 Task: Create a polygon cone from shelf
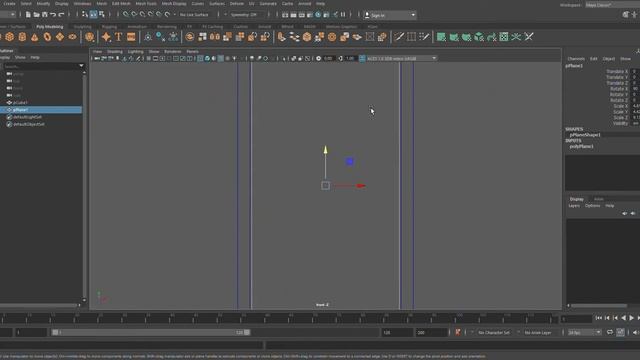pyautogui.click(x=35, y=37)
